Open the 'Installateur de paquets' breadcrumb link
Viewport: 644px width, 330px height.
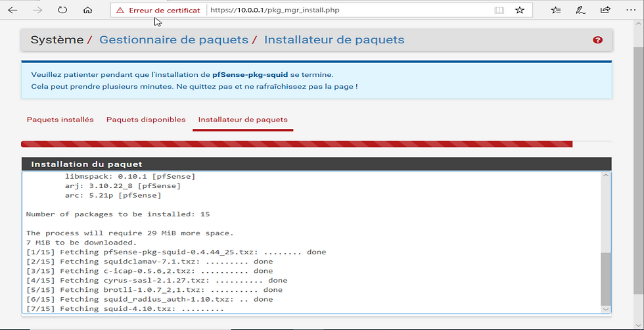334,40
